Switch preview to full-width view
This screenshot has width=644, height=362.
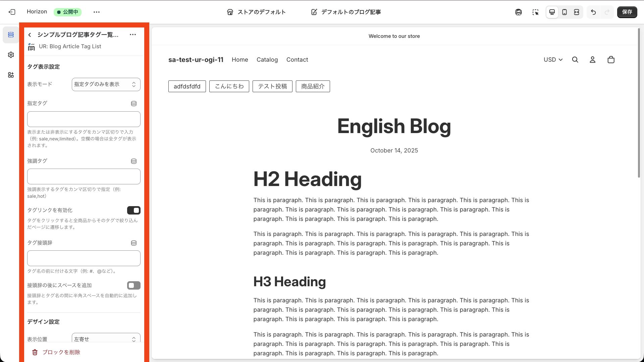[x=577, y=12]
